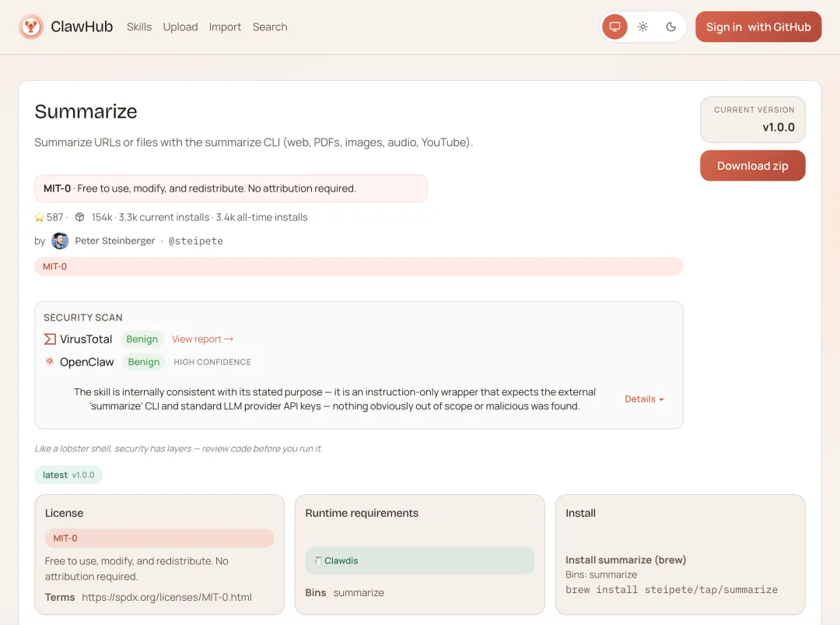This screenshot has height=625, width=840.
Task: Switch to system theme monitor icon
Action: coord(614,26)
